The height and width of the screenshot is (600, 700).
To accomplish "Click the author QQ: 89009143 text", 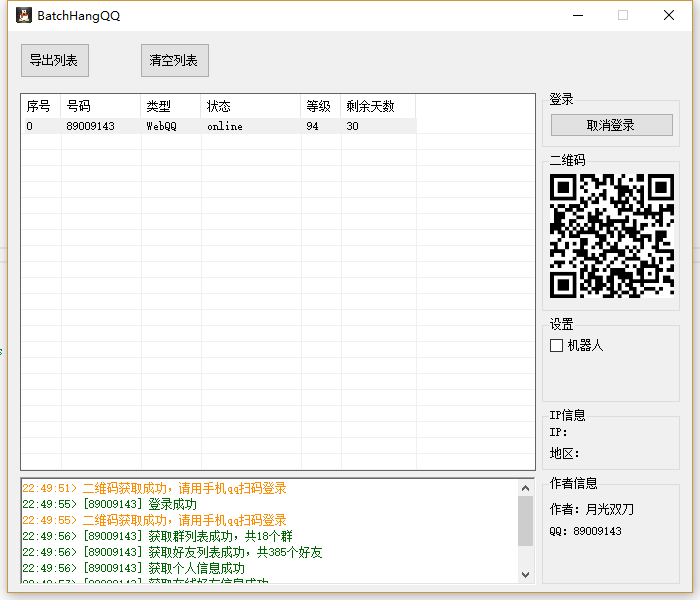I will tap(586, 531).
